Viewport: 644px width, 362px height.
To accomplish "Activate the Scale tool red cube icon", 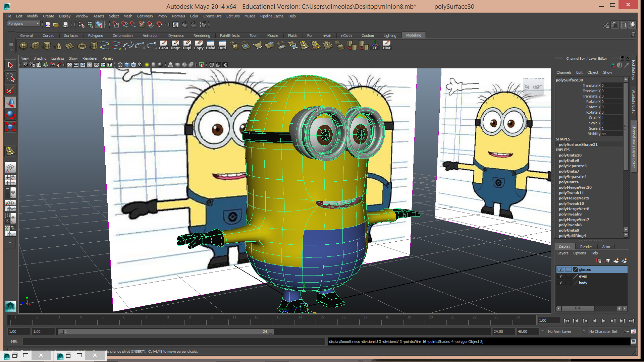I will tap(10, 127).
